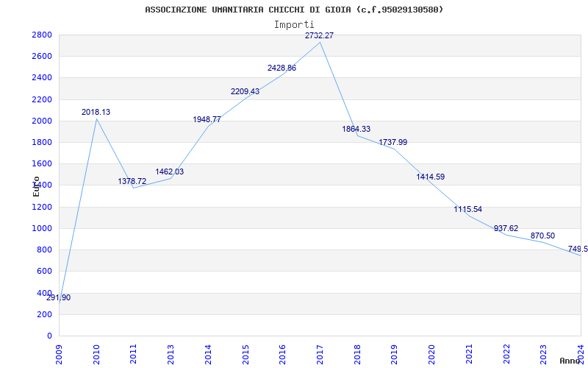Select the 1864.33 data label

click(x=356, y=129)
